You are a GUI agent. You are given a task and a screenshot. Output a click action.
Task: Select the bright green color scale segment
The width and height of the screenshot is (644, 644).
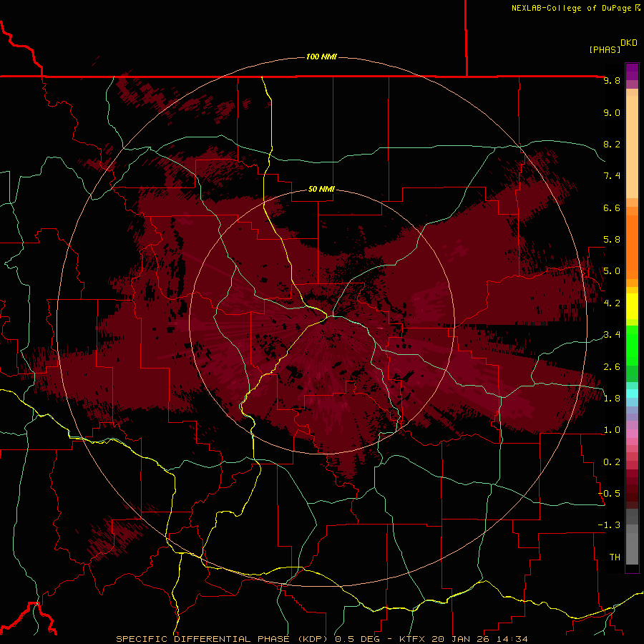click(632, 346)
